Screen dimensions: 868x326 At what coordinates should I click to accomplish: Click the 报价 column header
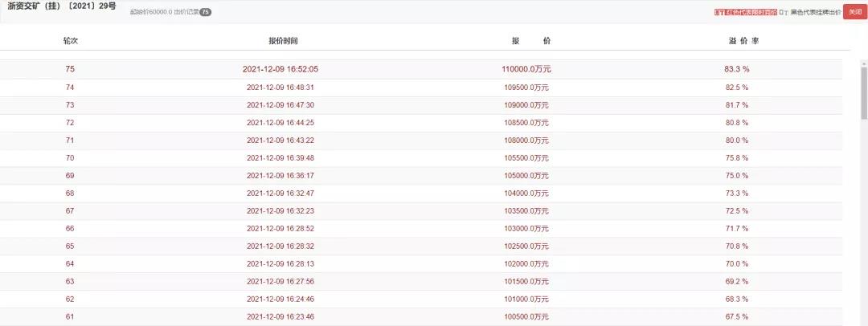click(531, 41)
